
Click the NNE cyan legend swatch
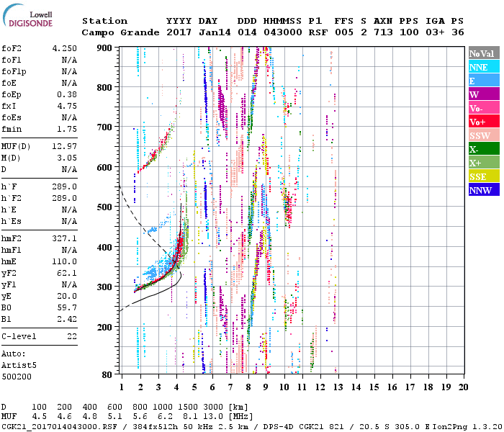coord(483,67)
